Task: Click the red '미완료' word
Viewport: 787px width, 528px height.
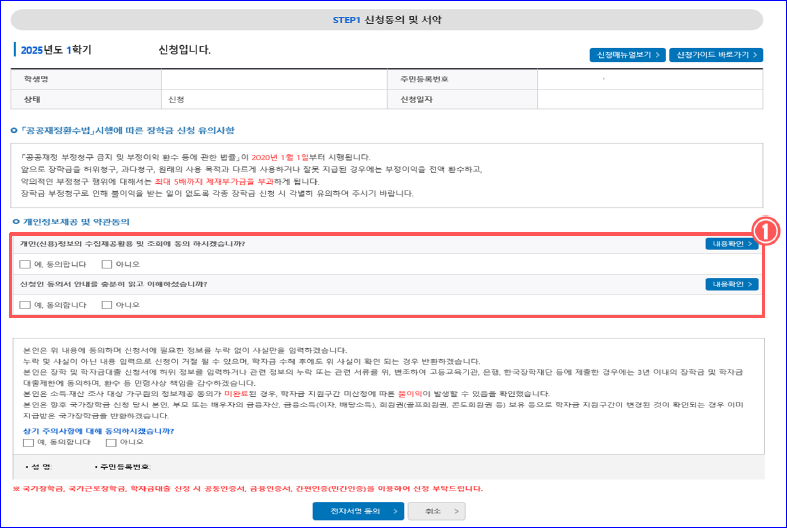Action: pos(235,393)
